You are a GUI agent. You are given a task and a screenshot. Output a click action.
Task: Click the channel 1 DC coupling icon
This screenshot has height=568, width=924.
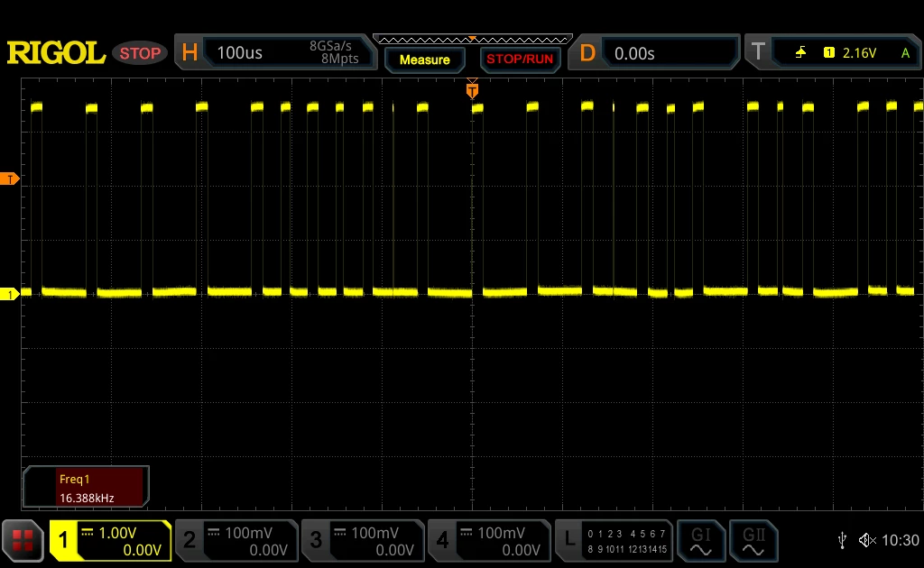click(88, 532)
